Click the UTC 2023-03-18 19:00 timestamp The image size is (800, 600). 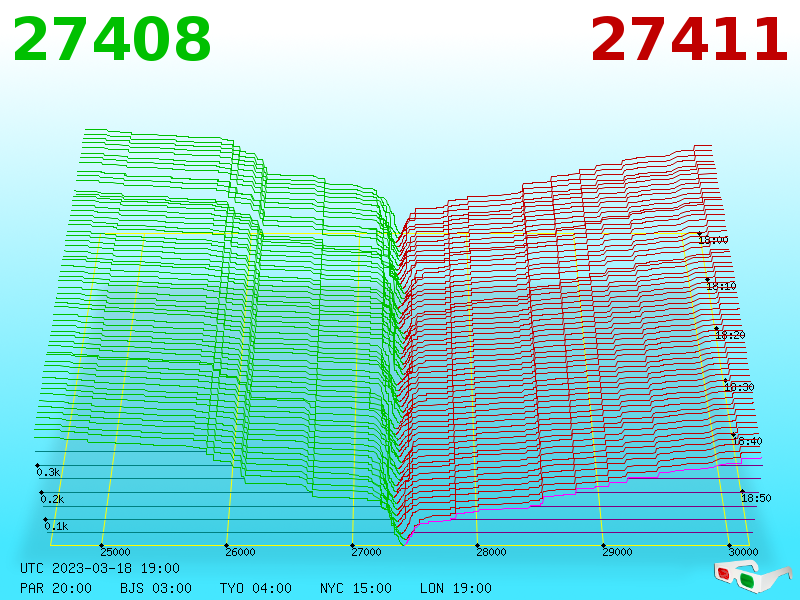click(x=100, y=568)
